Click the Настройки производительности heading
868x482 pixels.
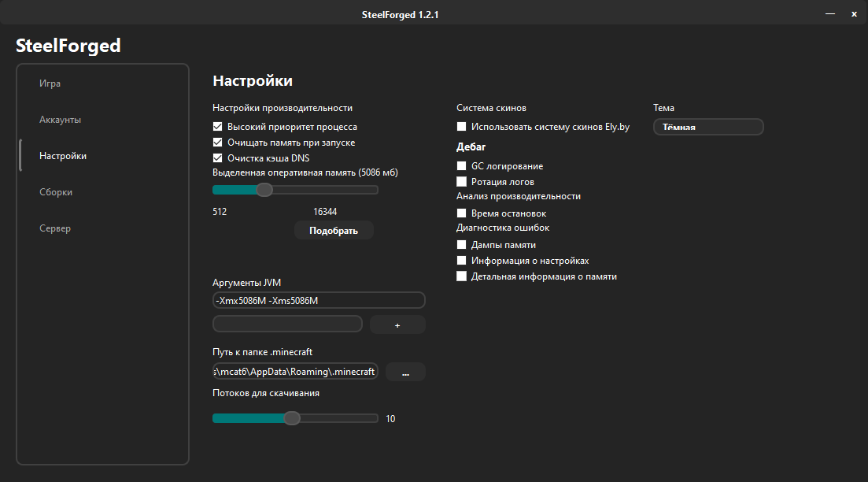[283, 108]
